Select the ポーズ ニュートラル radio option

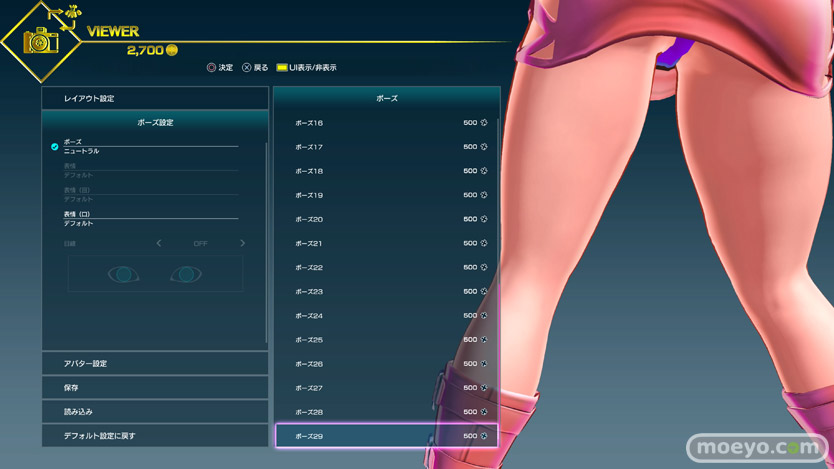(x=55, y=147)
